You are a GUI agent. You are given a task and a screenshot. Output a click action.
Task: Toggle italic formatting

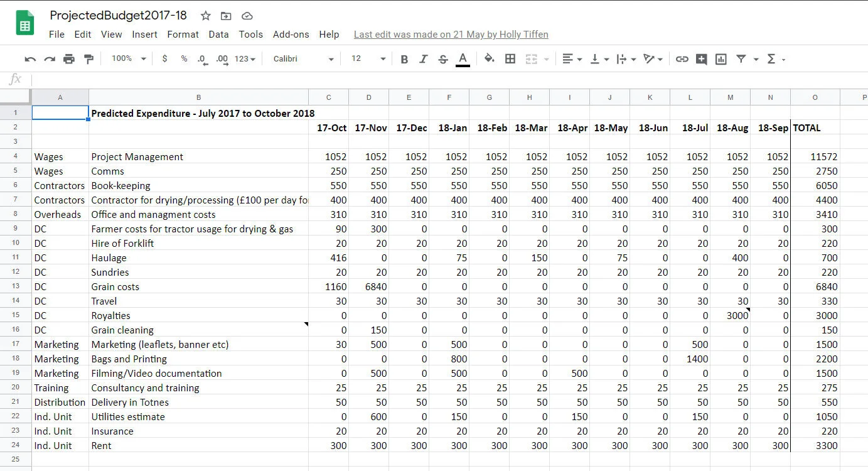pos(424,59)
